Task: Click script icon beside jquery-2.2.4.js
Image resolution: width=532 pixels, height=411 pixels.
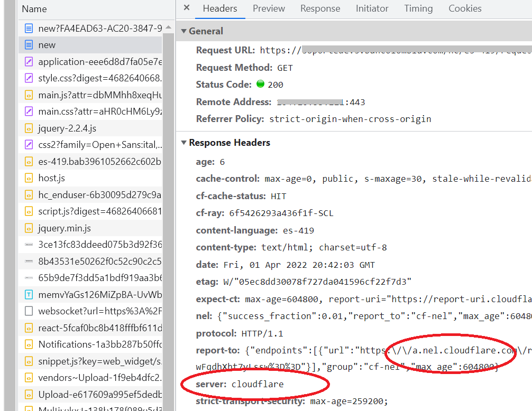Action: point(29,128)
